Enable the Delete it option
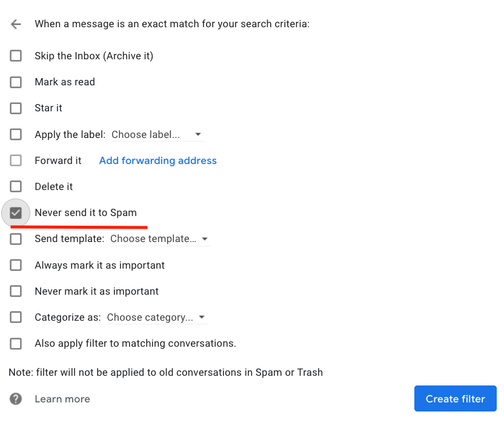Viewport: 504px width, 426px height. tap(16, 186)
